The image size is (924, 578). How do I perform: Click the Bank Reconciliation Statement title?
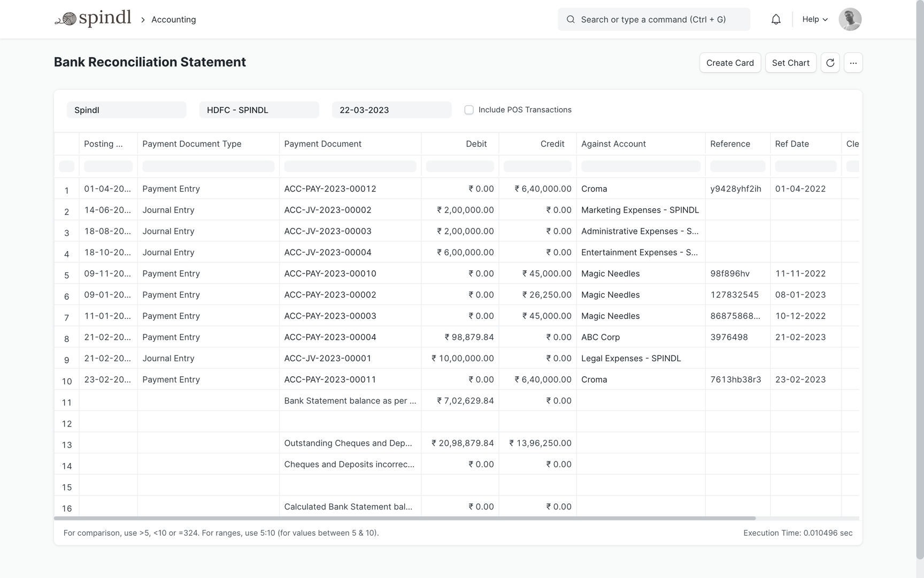click(150, 62)
